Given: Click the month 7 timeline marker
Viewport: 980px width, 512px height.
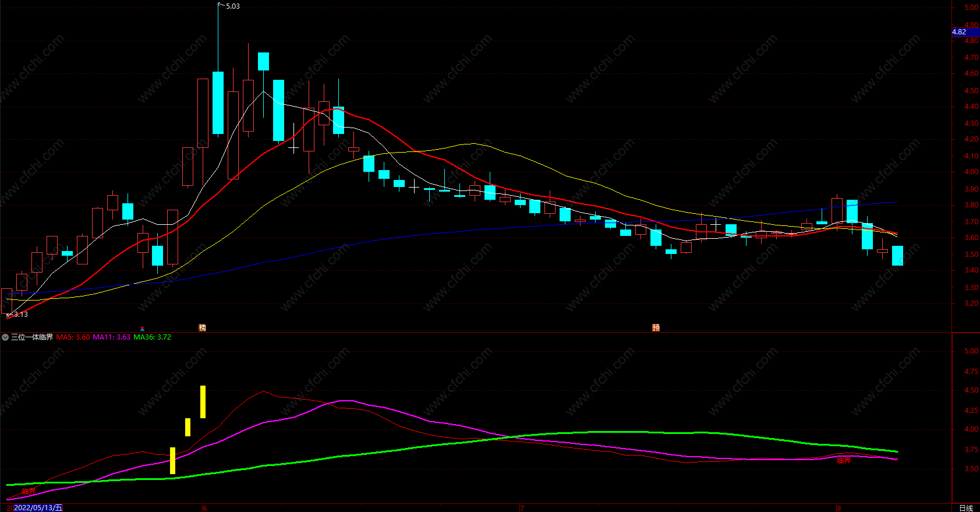Looking at the screenshot, I should coord(522,508).
